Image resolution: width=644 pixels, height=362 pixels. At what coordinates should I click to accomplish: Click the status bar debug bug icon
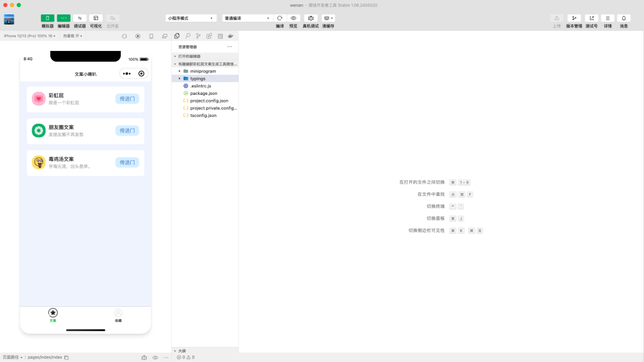(x=144, y=358)
